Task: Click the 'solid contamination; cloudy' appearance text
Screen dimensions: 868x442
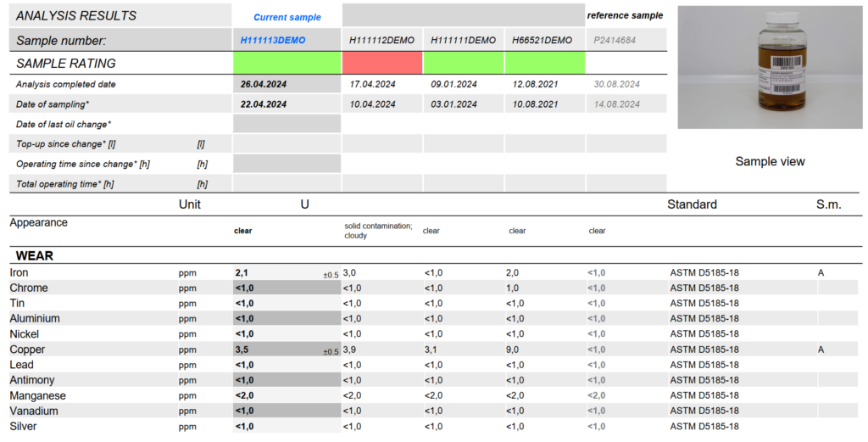Action: [x=377, y=231]
